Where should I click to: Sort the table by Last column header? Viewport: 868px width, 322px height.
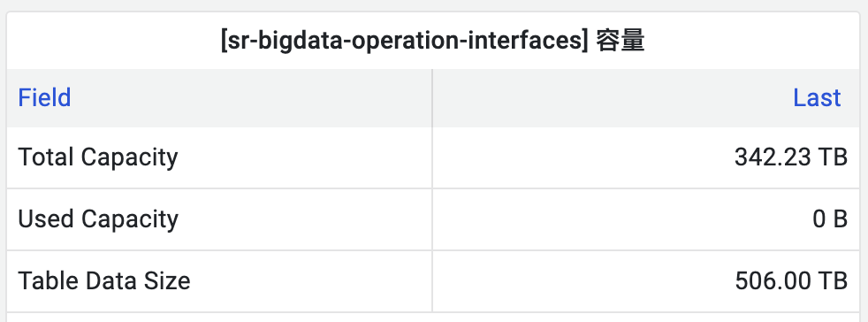(817, 98)
